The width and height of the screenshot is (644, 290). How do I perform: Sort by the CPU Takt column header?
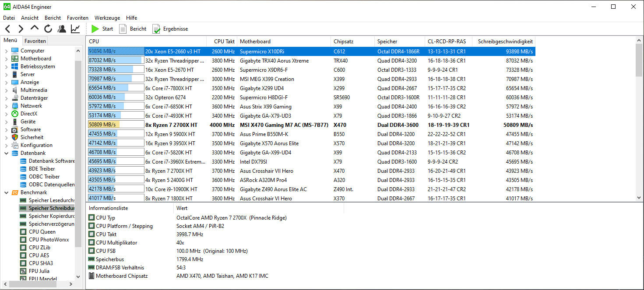tap(222, 42)
